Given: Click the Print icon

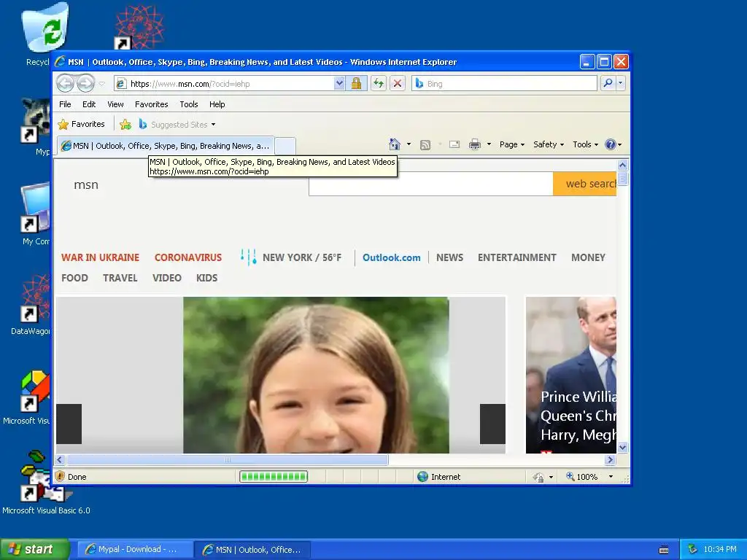Looking at the screenshot, I should point(474,144).
